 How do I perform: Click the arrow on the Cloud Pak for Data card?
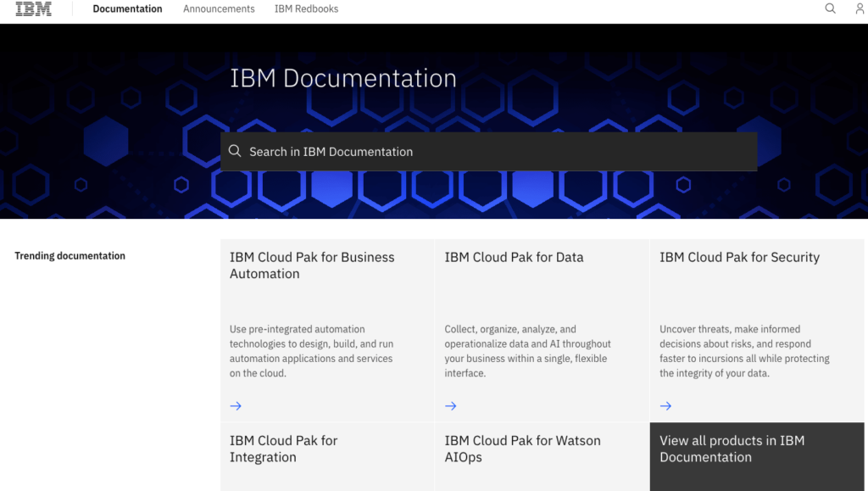tap(450, 405)
